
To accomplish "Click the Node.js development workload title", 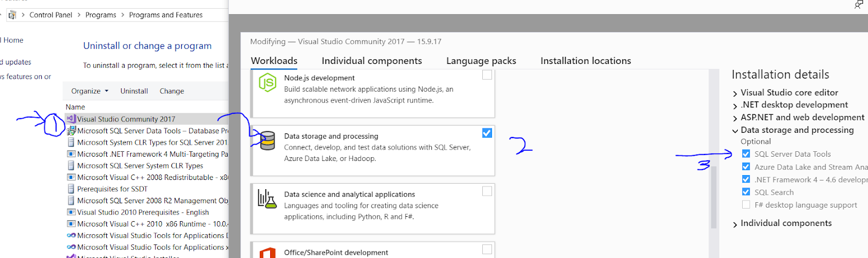I will pyautogui.click(x=319, y=78).
